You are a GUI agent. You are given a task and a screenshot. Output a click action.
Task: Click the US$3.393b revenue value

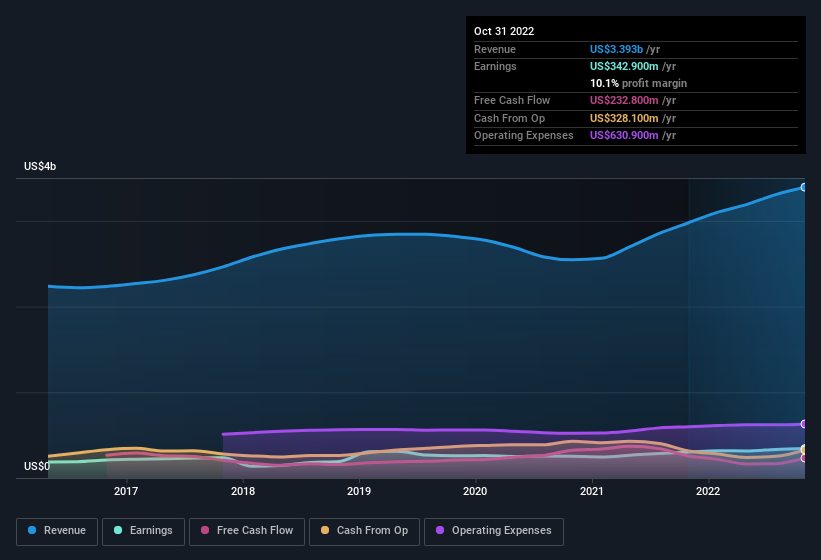[616, 49]
